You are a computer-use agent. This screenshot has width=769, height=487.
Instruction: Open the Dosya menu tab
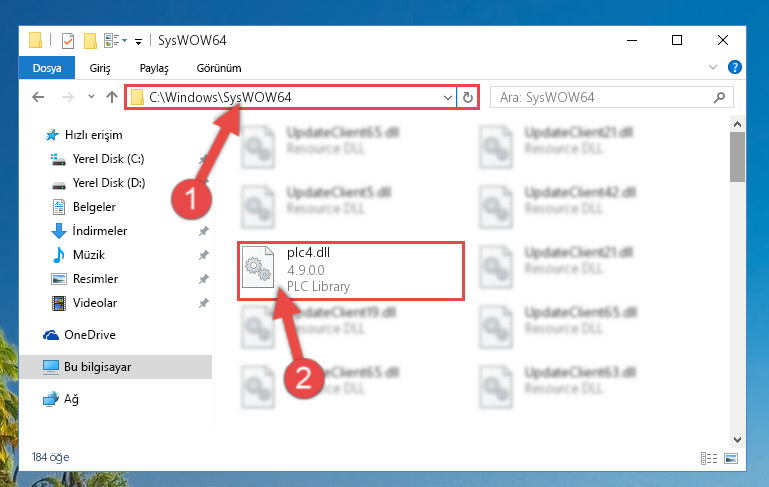click(47, 68)
